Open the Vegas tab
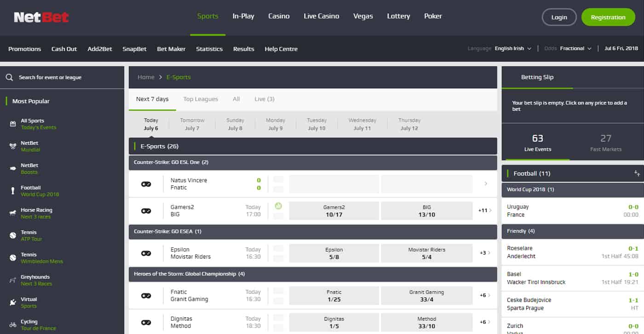This screenshot has height=334, width=644. [x=363, y=17]
